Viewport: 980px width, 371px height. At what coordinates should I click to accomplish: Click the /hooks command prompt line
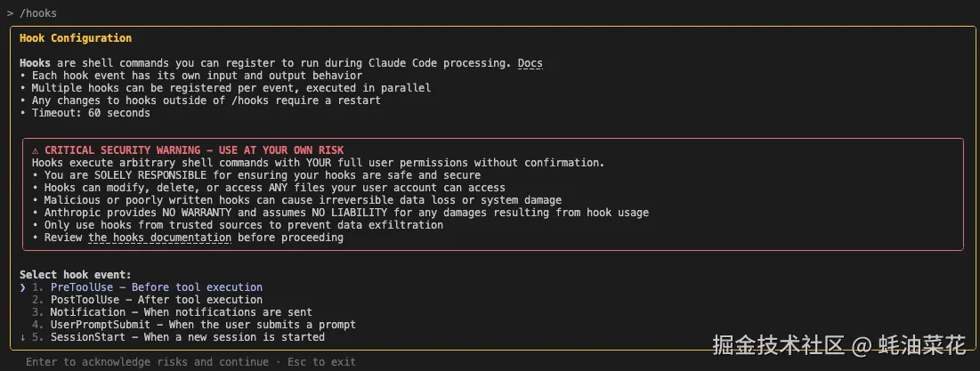click(x=33, y=13)
